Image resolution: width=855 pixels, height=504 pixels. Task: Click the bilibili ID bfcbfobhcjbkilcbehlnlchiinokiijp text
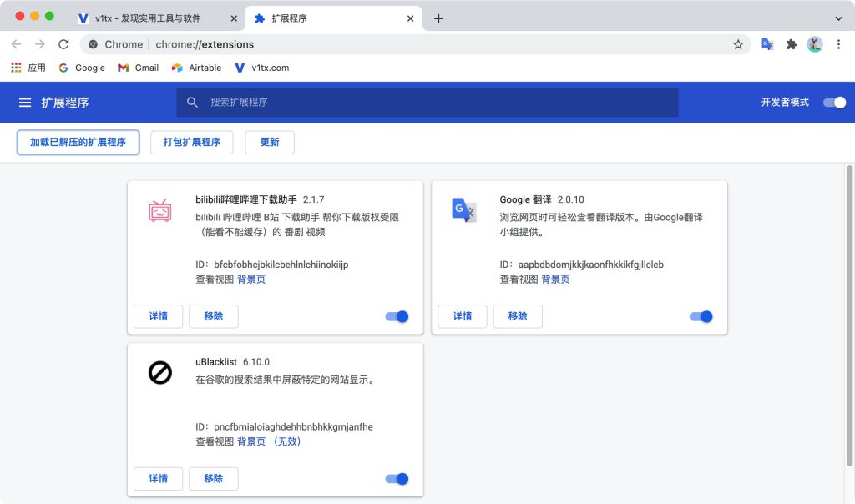(x=281, y=265)
